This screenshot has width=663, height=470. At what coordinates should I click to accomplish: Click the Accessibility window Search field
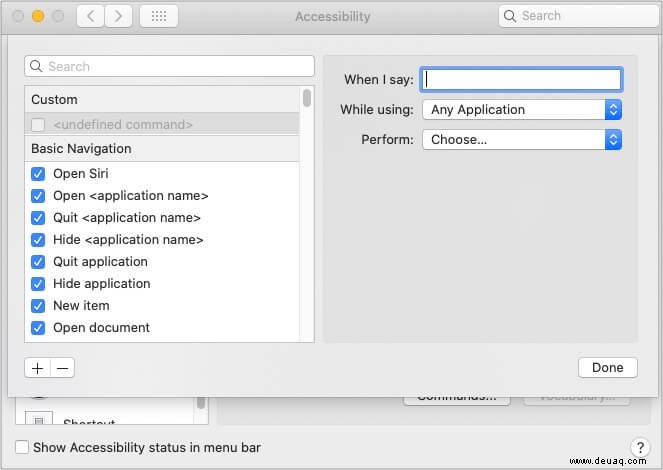coord(579,16)
